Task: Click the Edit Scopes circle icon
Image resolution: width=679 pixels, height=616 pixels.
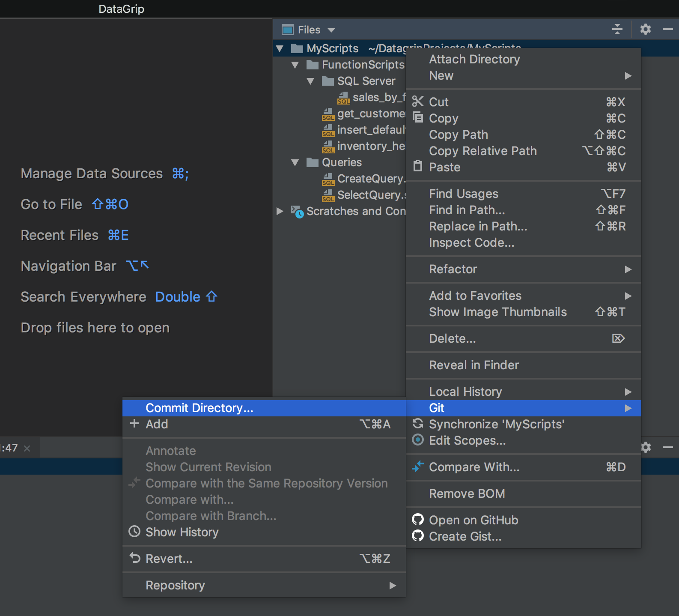Action: [418, 440]
